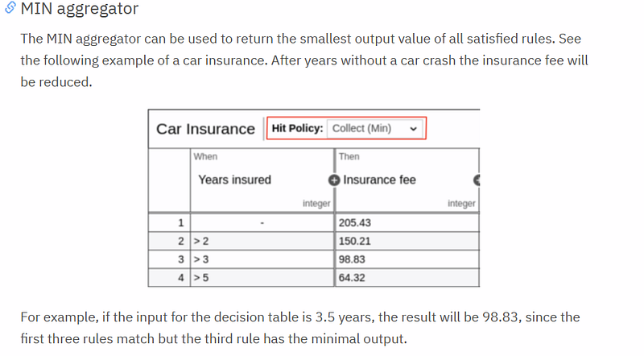Click the condition cell containing > 3
The image size is (644, 356).
262,259
